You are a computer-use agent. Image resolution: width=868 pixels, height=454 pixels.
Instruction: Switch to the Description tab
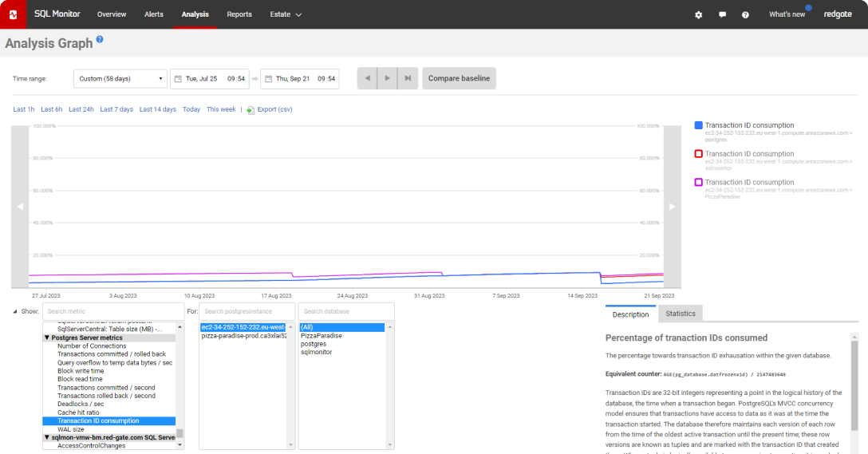(x=630, y=314)
